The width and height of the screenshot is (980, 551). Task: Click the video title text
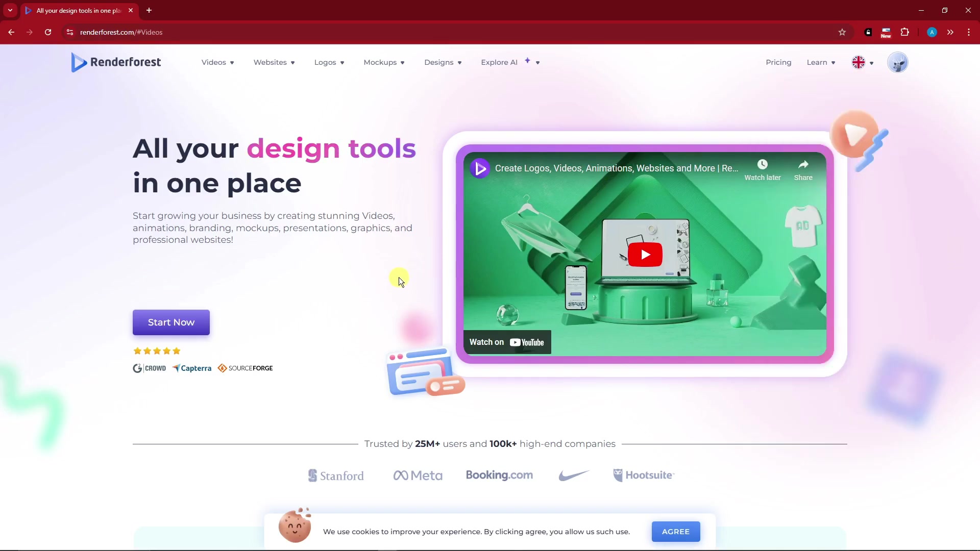[x=617, y=168]
